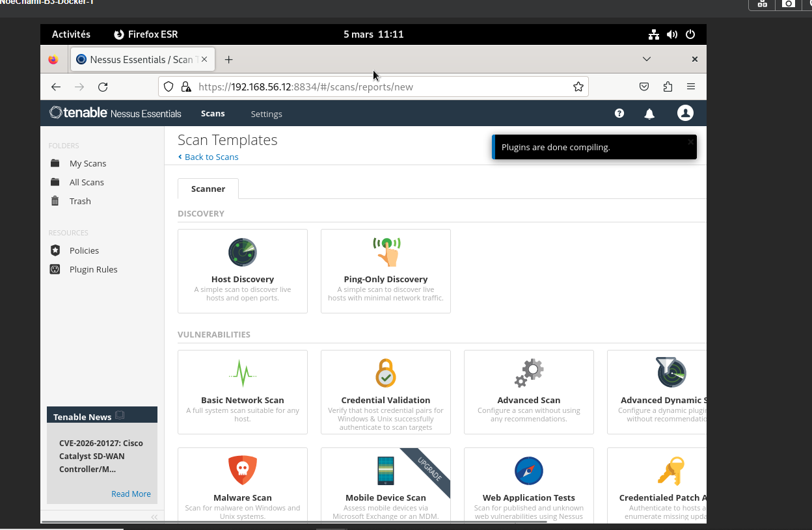Screen dimensions: 812x530
Task: Open the clock and calendar panel
Action: pyautogui.click(x=373, y=34)
